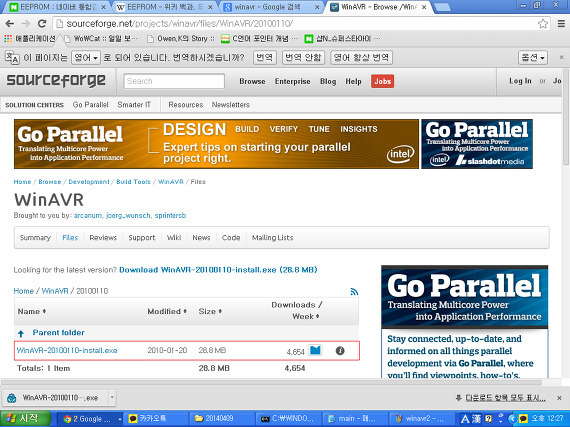
Task: Expand the download item arrow menu
Action: click(112, 398)
